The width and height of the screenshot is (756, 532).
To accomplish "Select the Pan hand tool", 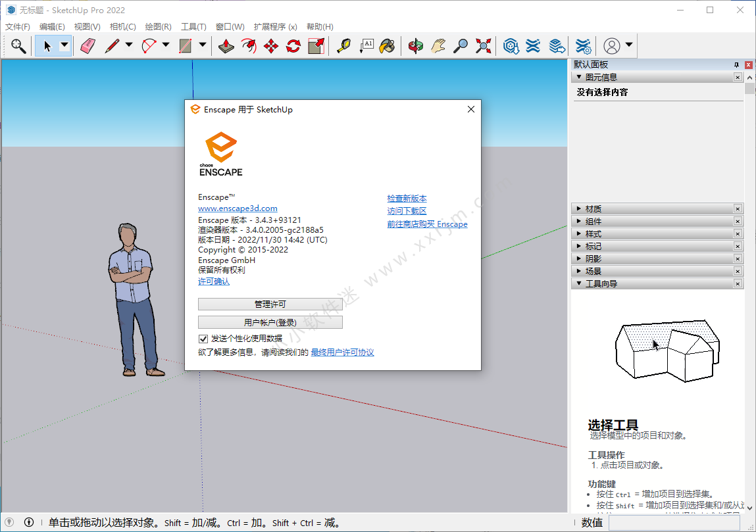I will pyautogui.click(x=438, y=46).
